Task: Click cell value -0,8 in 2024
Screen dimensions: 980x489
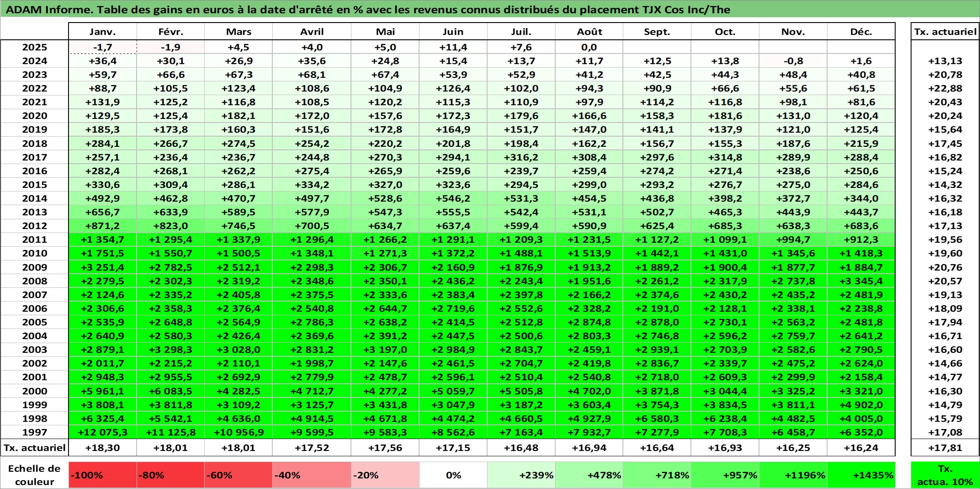Action: coord(793,61)
